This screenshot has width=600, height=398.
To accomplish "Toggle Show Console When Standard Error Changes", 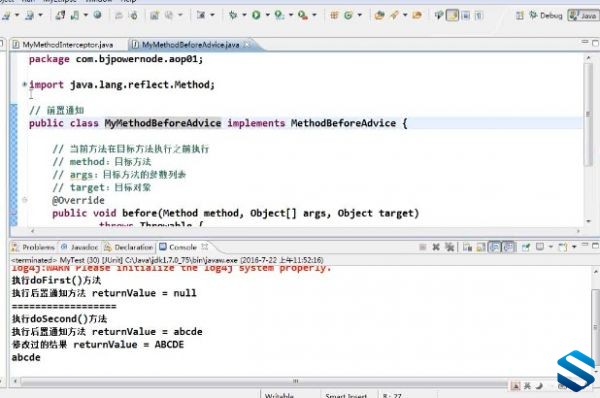I will pos(509,247).
